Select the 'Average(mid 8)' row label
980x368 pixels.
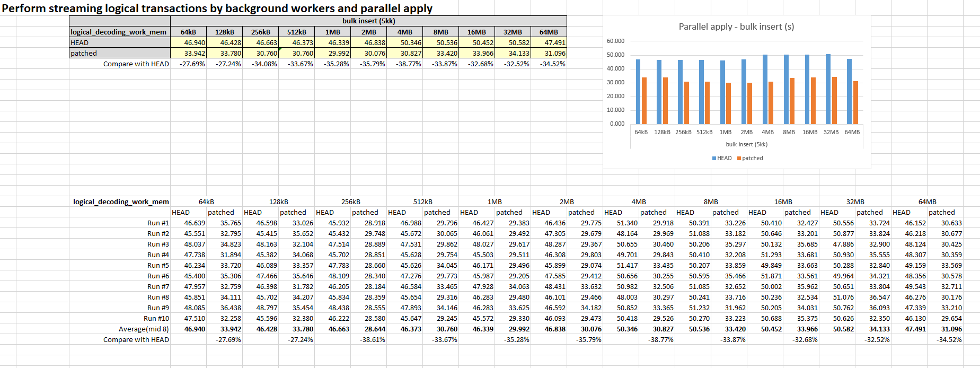pyautogui.click(x=144, y=329)
